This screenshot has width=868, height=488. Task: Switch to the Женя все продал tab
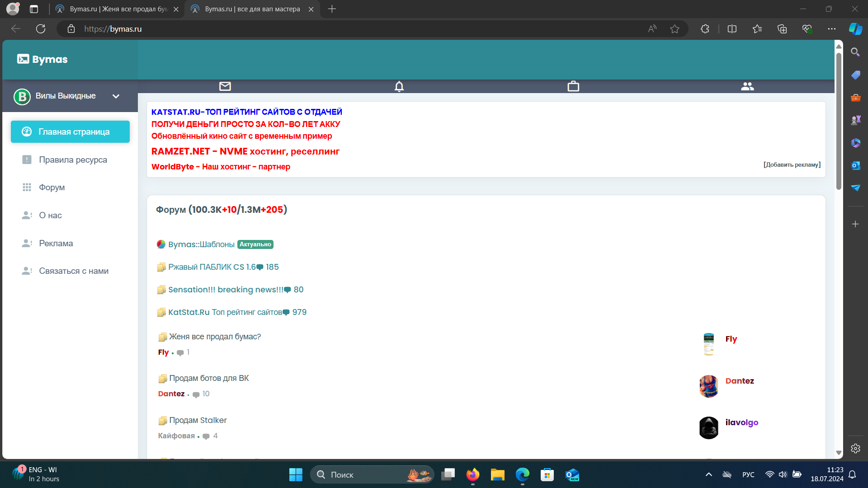[x=118, y=9]
